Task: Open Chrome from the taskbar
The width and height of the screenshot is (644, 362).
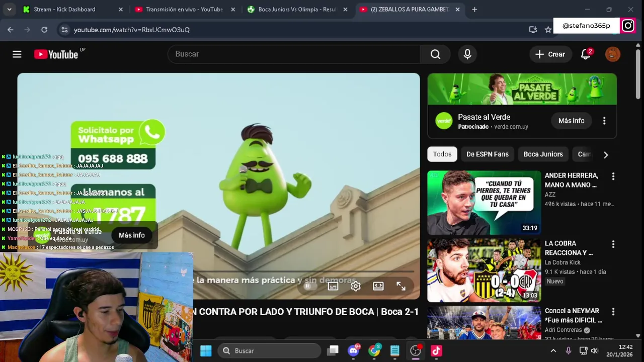Action: pyautogui.click(x=374, y=351)
